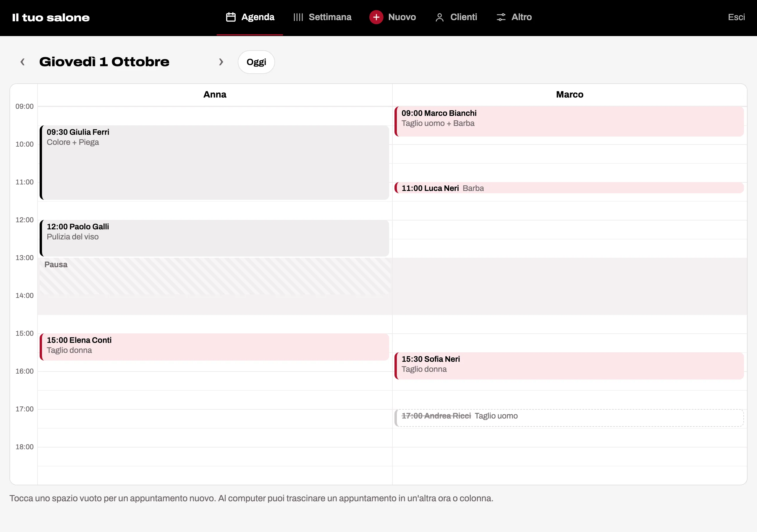Open the Settimana tab
757x532 pixels.
(322, 17)
